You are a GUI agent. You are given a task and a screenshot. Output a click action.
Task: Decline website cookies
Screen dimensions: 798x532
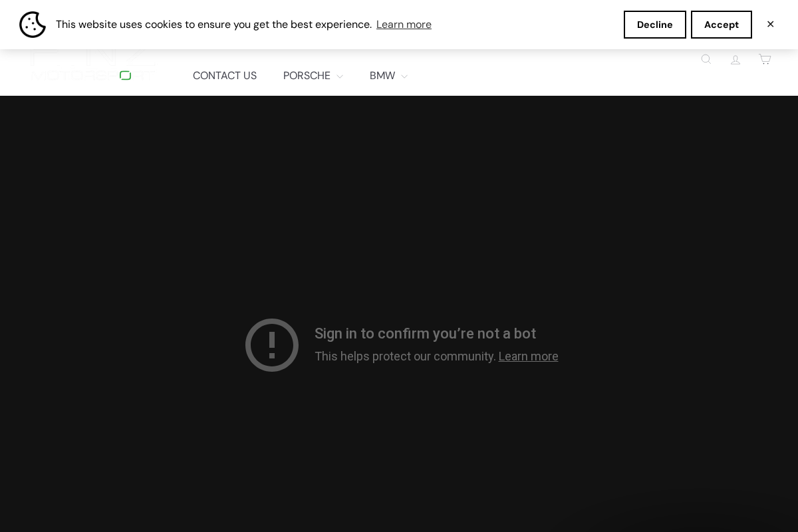tap(655, 25)
